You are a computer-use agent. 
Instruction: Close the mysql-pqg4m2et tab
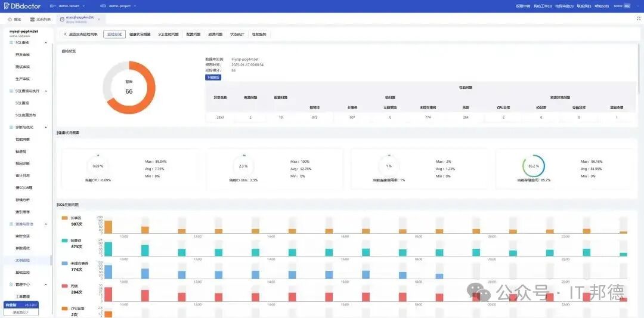[x=98, y=19]
